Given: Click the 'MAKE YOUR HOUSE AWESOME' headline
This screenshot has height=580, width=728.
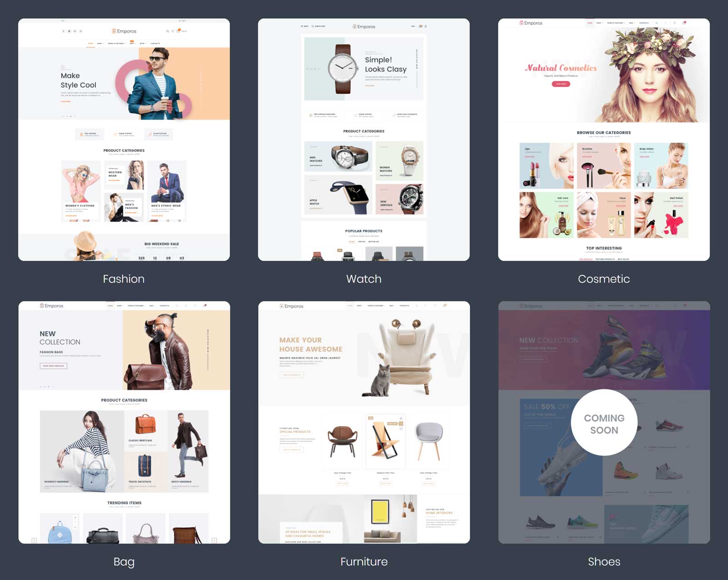Looking at the screenshot, I should tap(311, 345).
